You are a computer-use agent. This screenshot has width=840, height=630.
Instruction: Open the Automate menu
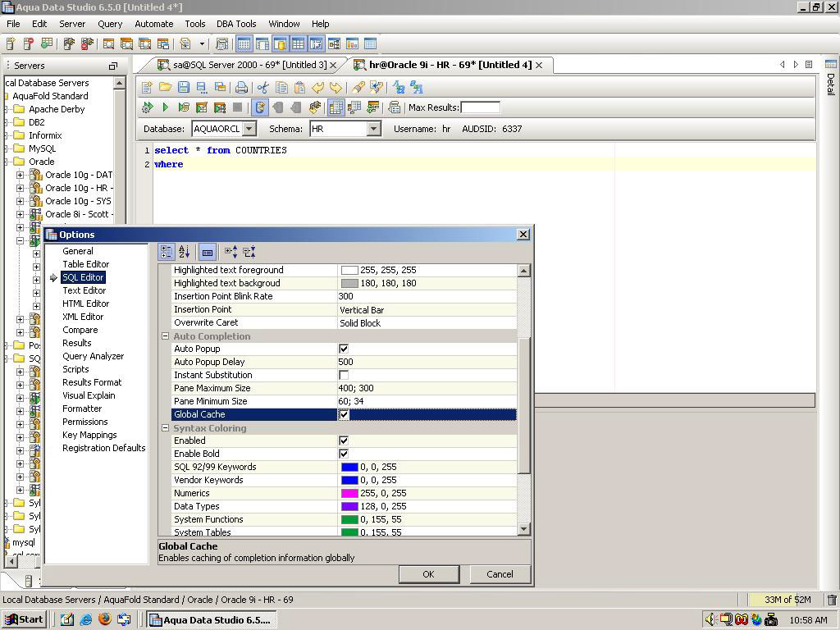click(x=153, y=24)
